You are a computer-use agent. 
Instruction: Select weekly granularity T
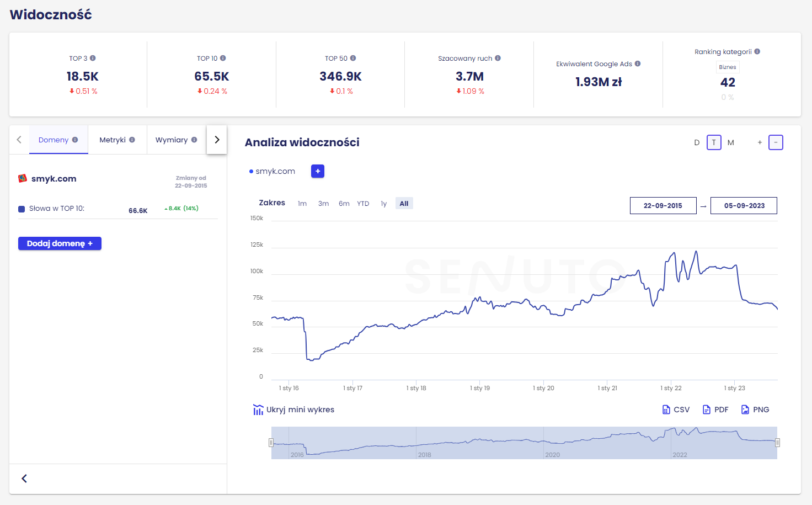714,142
